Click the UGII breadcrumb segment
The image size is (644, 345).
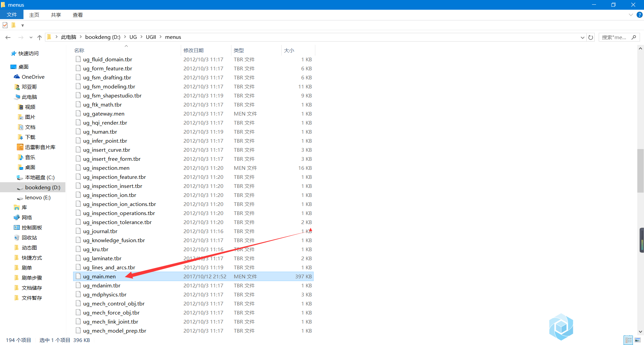[x=151, y=37]
